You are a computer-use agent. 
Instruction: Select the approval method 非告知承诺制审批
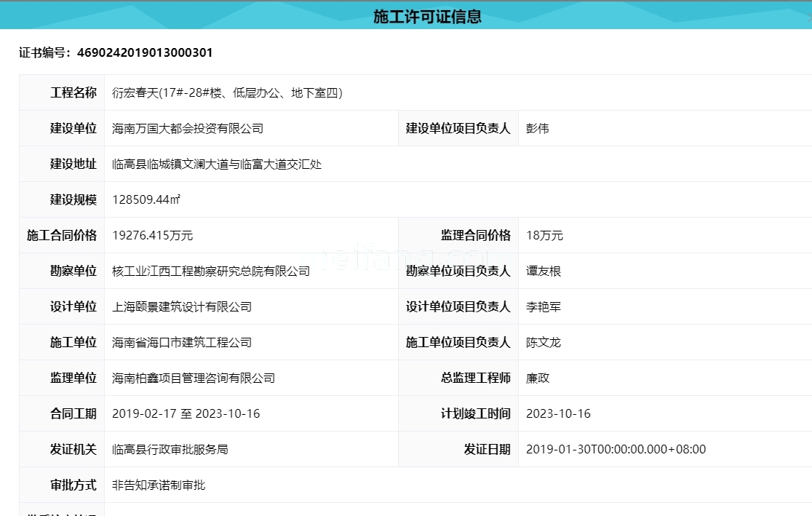[x=156, y=485]
